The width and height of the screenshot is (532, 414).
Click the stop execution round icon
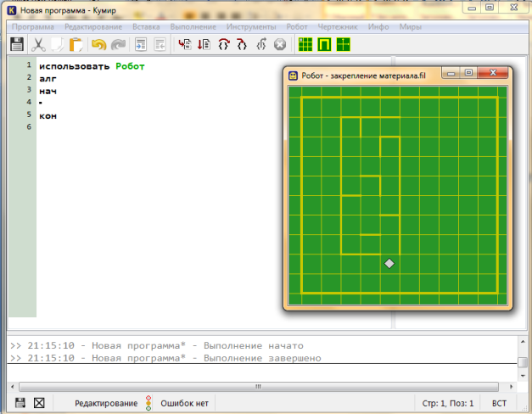280,44
